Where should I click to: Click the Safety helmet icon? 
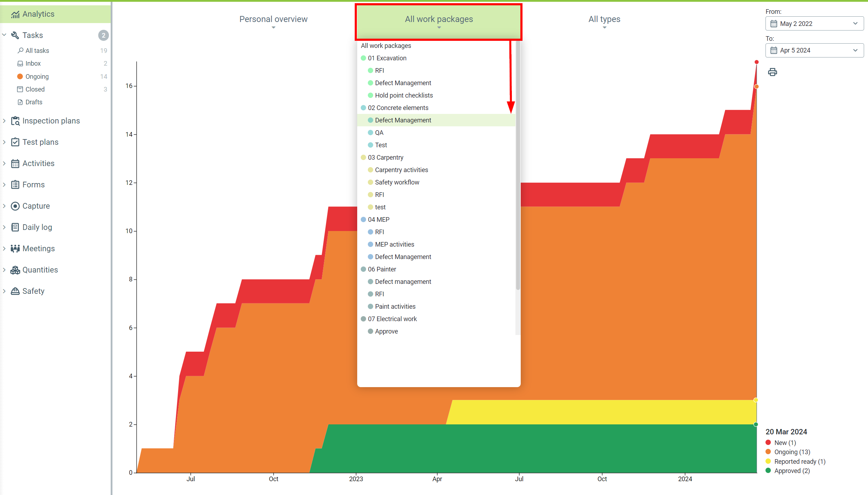15,291
